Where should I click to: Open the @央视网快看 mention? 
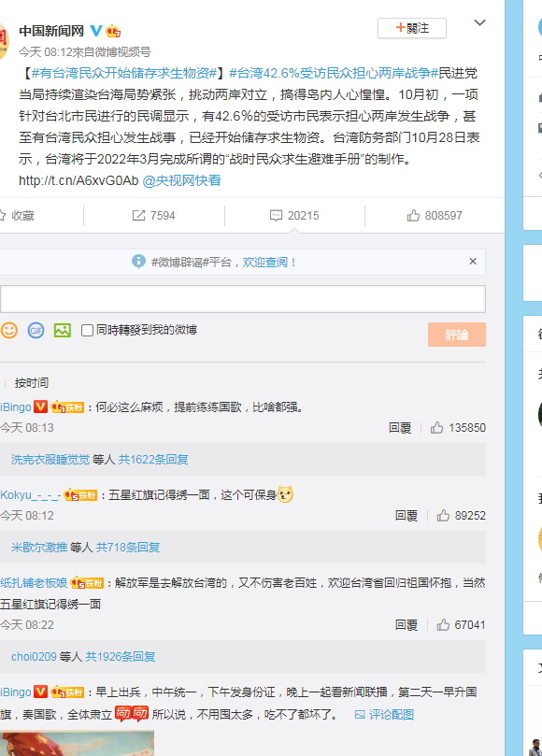(182, 180)
